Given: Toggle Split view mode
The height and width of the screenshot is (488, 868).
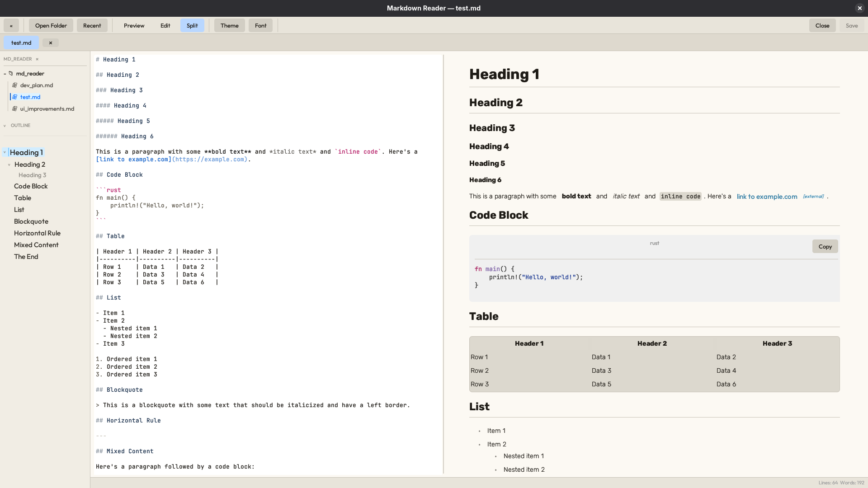Looking at the screenshot, I should [x=192, y=25].
